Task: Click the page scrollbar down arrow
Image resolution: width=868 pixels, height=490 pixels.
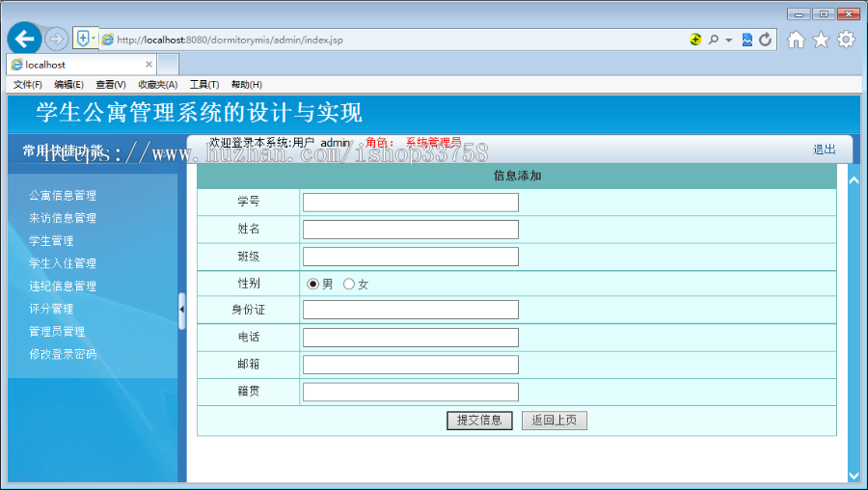Action: tap(854, 476)
